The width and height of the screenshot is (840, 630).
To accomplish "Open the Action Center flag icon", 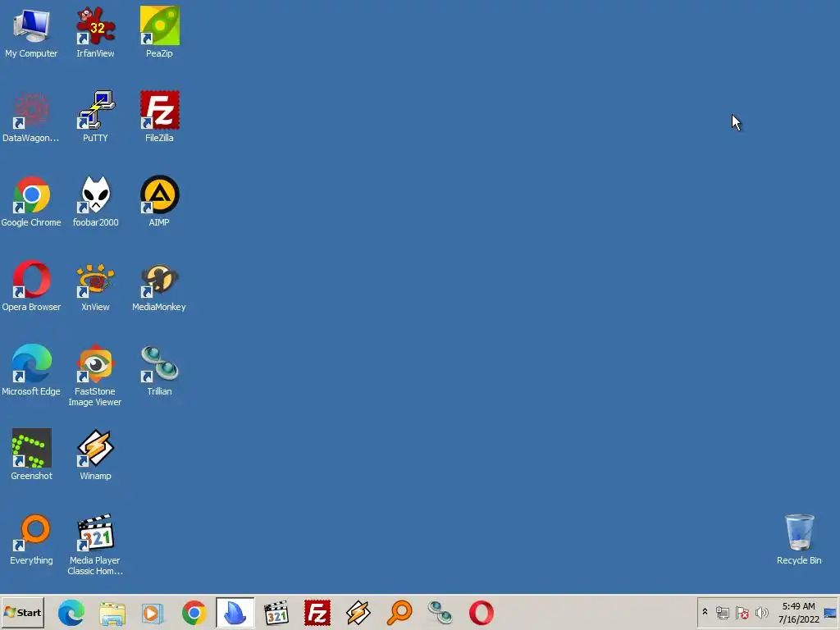I will (x=742, y=612).
